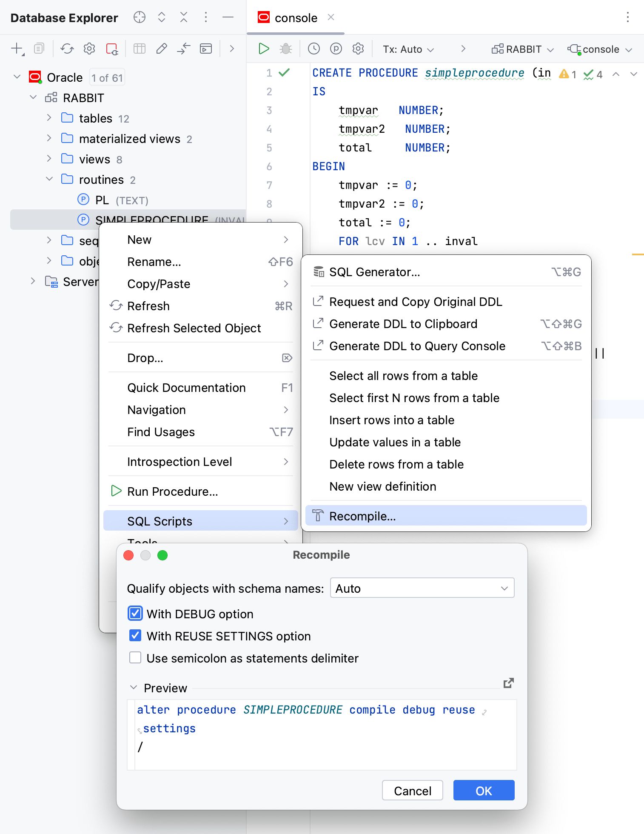Disable With REUSE SETTINGS option

click(x=135, y=636)
